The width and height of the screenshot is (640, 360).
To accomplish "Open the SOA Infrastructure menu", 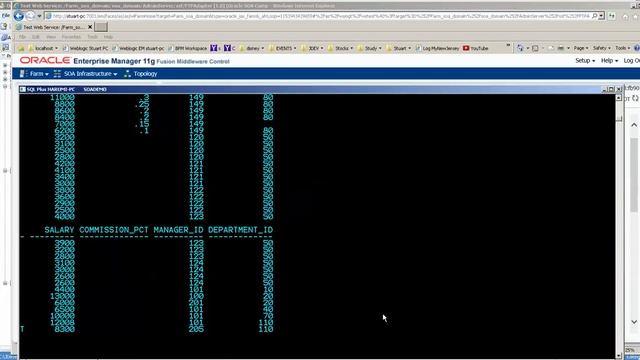I will click(90, 74).
